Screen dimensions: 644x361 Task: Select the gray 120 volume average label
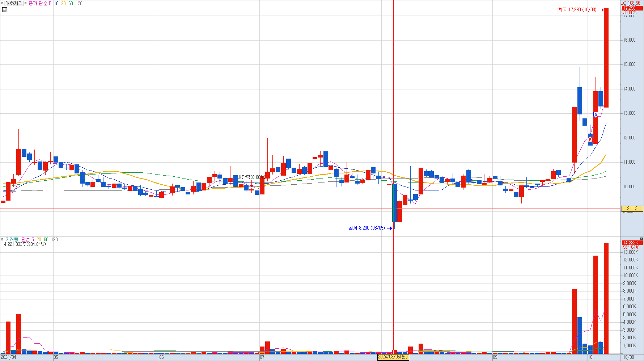pos(54,239)
